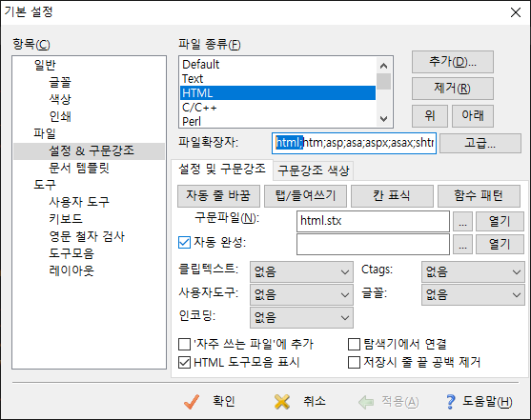531x420 pixels.
Task: Move file type up with 위 button
Action: (x=430, y=116)
